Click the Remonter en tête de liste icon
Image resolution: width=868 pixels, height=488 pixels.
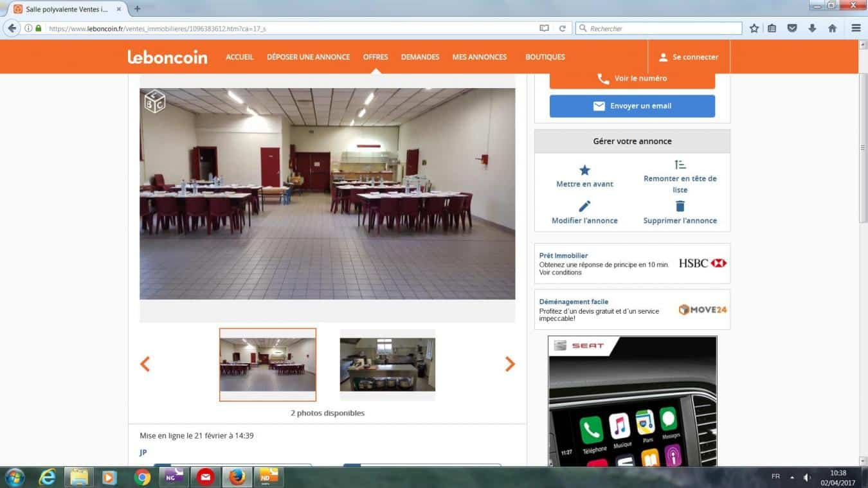click(x=680, y=165)
